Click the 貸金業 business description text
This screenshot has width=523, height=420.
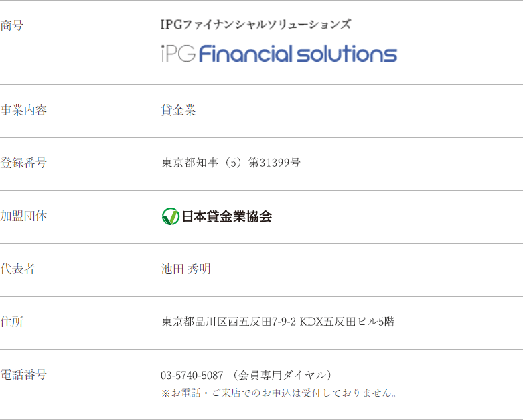[x=178, y=111]
